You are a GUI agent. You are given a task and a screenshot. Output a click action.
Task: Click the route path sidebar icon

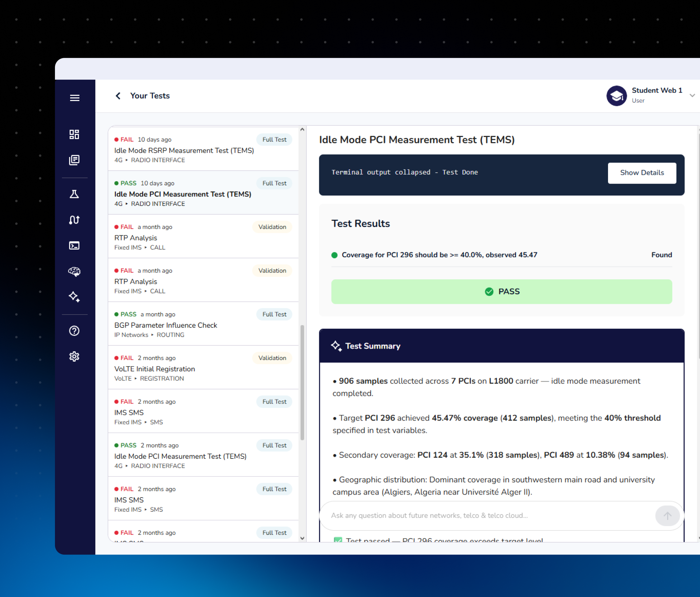[x=74, y=220]
